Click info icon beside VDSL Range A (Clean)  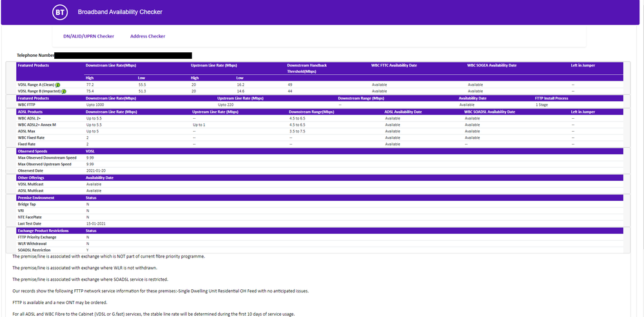point(57,85)
